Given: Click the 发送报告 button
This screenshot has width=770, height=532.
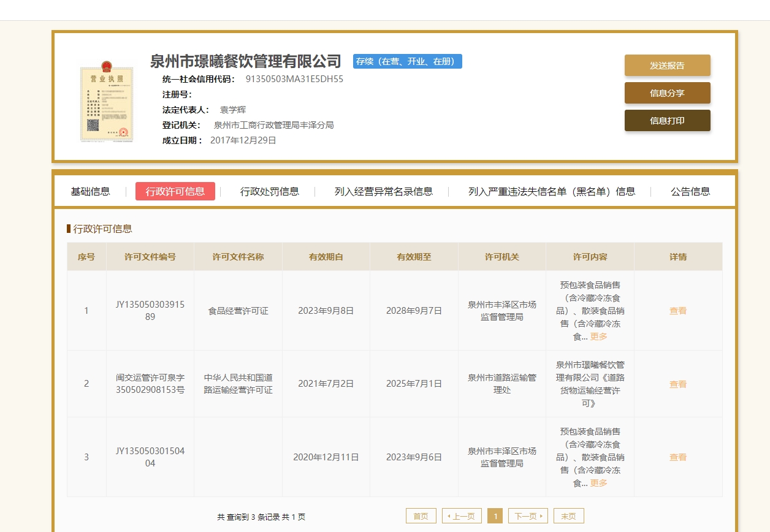Looking at the screenshot, I should (667, 66).
